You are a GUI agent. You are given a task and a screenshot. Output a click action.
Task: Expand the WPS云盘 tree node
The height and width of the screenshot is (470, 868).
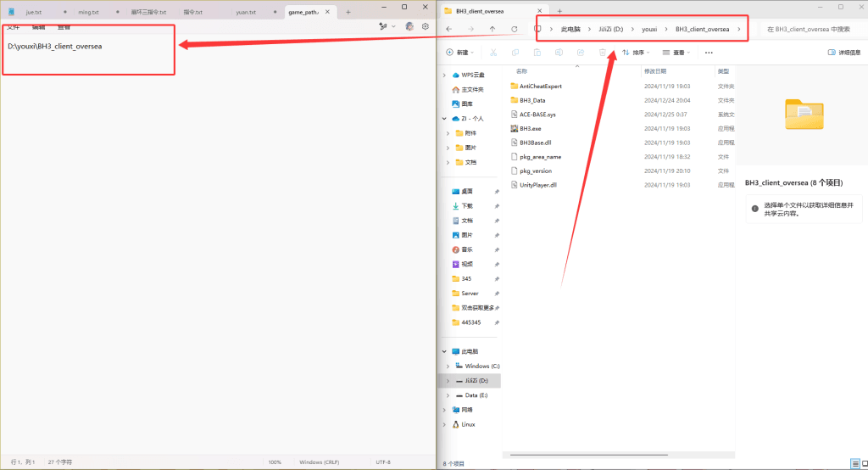448,75
